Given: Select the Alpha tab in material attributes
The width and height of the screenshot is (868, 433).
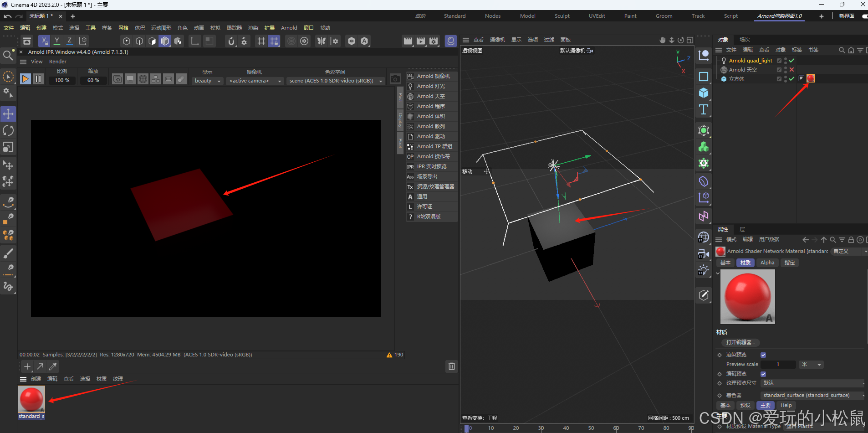Looking at the screenshot, I should click(767, 263).
